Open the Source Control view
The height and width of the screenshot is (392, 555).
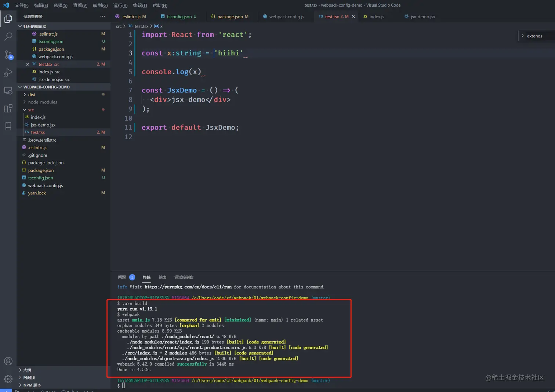8,55
